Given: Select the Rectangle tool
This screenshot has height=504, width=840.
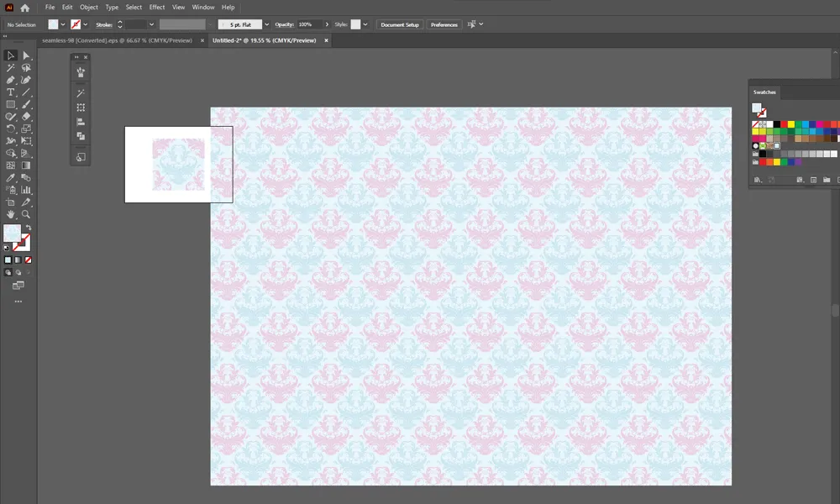Looking at the screenshot, I should [10, 104].
